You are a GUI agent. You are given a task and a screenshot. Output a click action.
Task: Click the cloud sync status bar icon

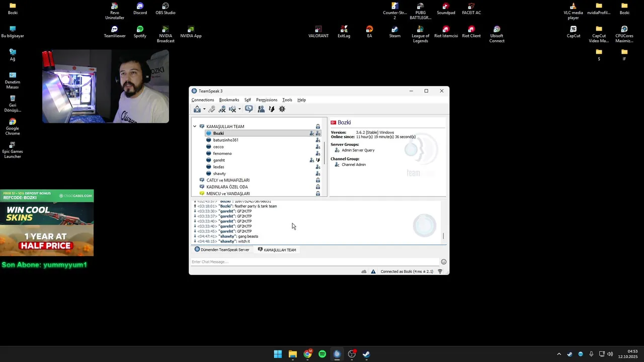coord(364,271)
